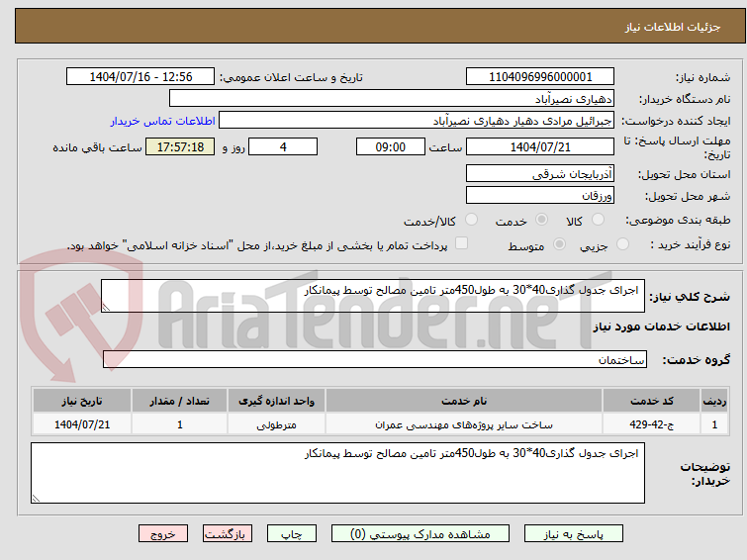
Task: Click the توضیحات خریدار text area
Action: click(337, 473)
